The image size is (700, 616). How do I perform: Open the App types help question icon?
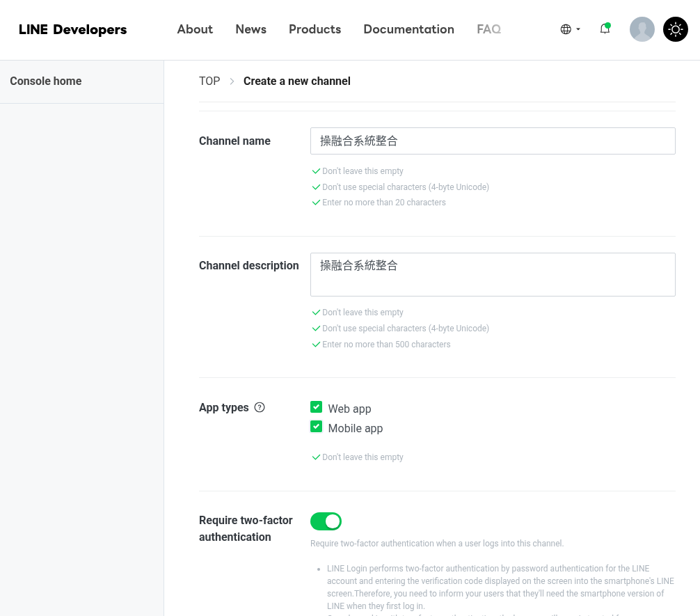(260, 407)
